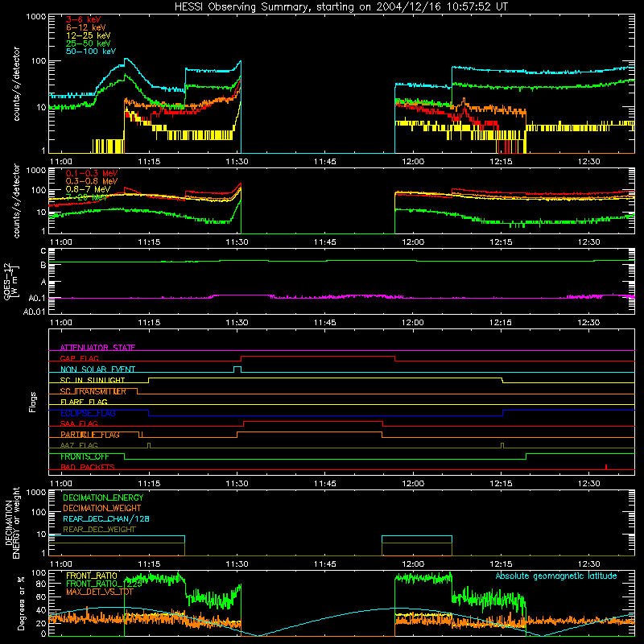The height and width of the screenshot is (644, 644).
Task: Click the 12:00 tick label under GOES panel
Action: click(413, 323)
